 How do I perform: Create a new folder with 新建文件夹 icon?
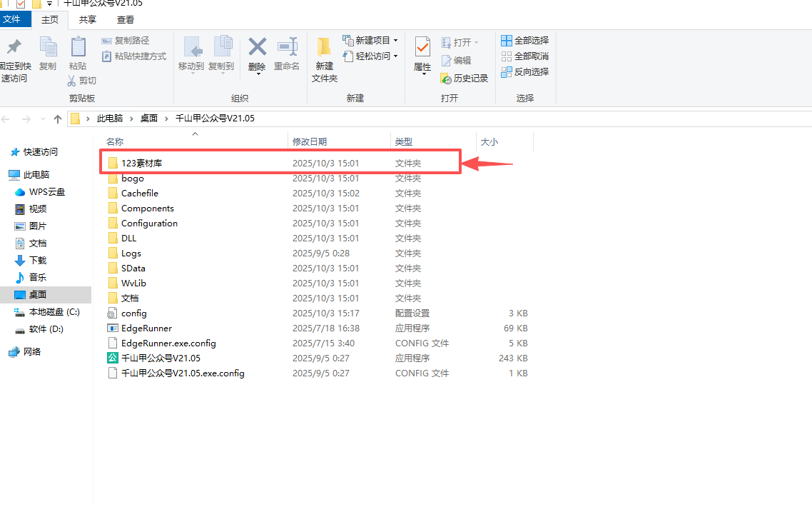point(325,49)
